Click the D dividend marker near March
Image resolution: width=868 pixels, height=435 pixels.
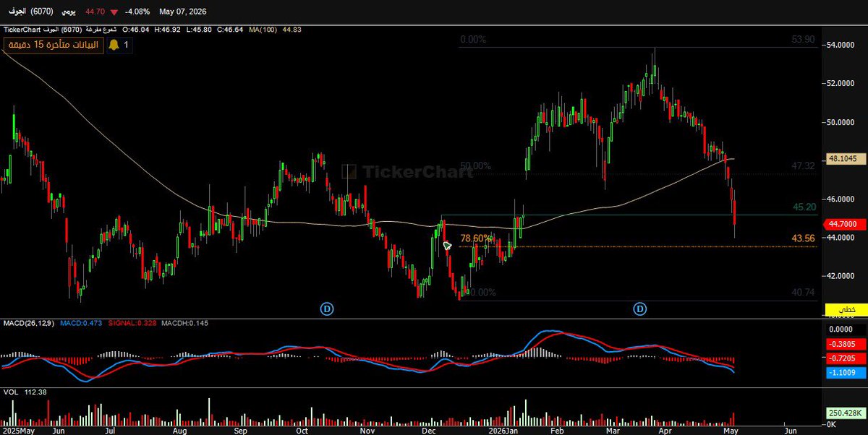click(640, 309)
